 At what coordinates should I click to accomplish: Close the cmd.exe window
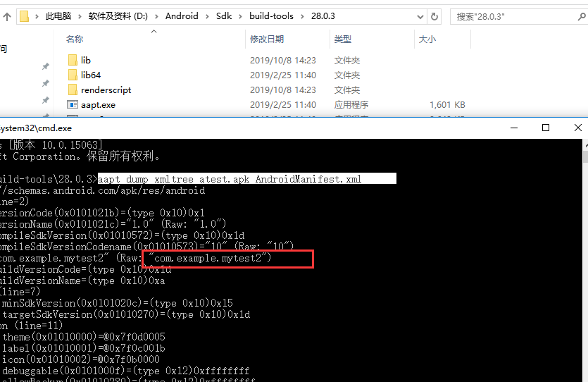(578, 128)
